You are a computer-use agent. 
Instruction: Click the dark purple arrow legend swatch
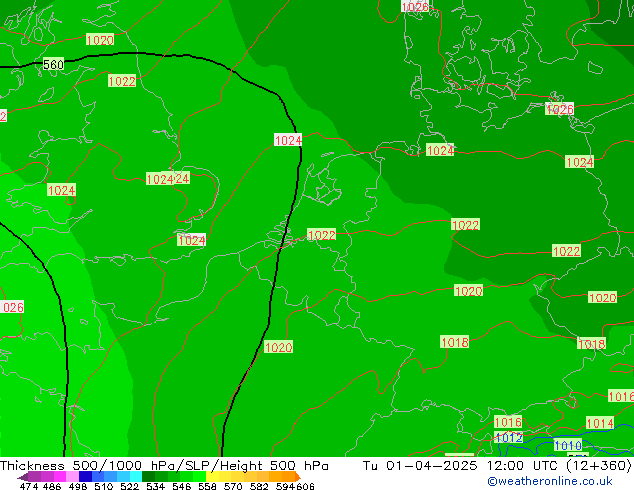(23, 477)
